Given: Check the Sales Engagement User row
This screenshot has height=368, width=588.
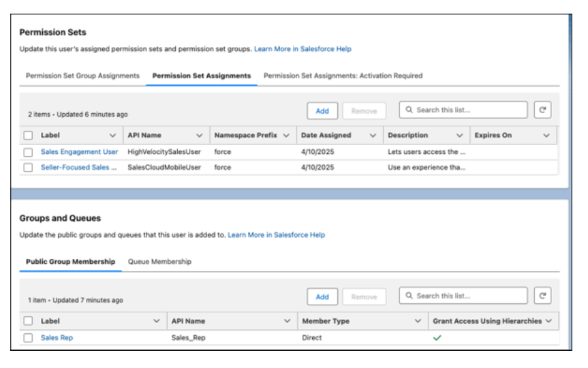Looking at the screenshot, I should [28, 152].
